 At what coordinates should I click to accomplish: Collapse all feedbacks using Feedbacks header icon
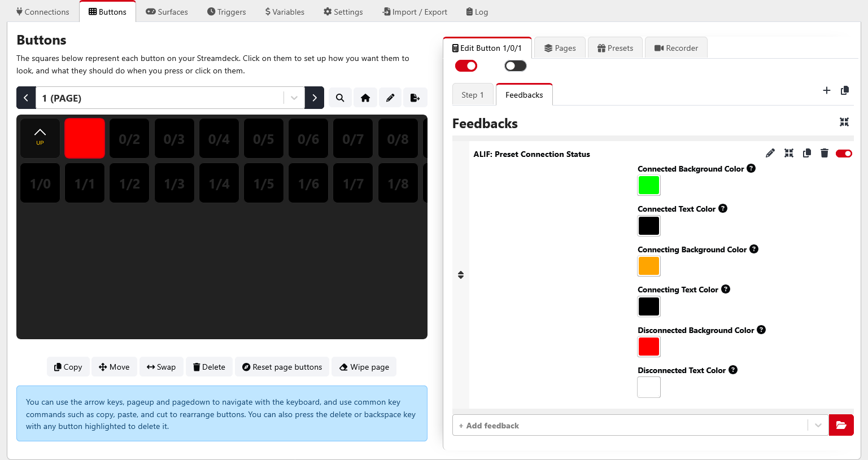pyautogui.click(x=844, y=122)
